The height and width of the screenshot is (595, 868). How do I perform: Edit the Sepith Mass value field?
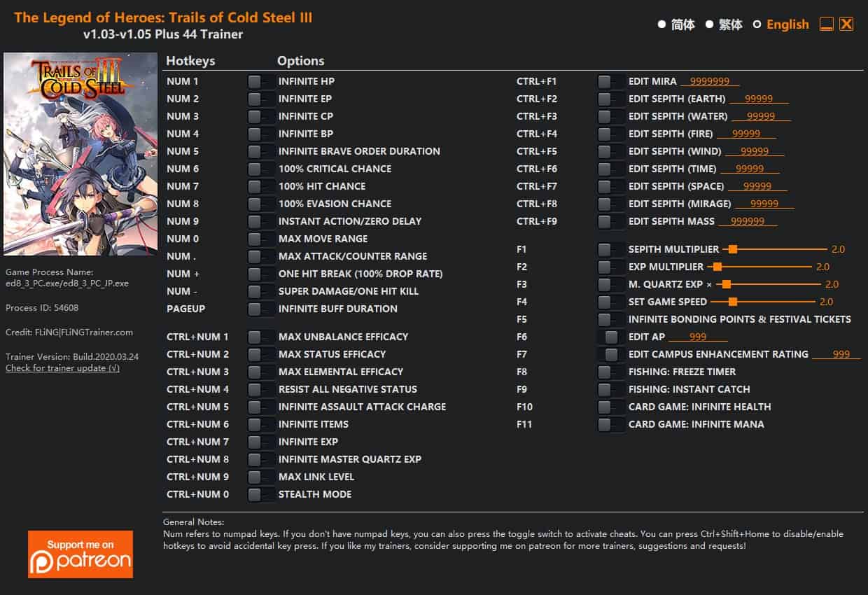pyautogui.click(x=748, y=222)
